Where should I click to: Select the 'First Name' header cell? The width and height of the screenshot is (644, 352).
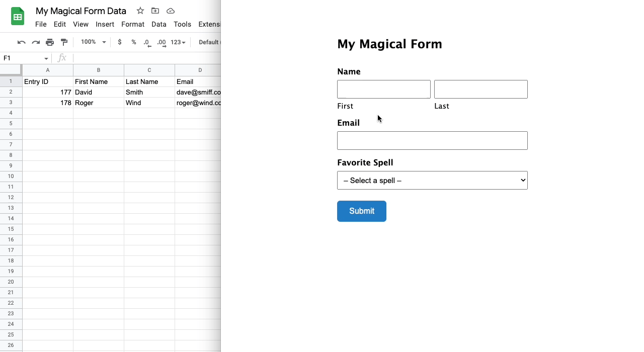pos(99,81)
